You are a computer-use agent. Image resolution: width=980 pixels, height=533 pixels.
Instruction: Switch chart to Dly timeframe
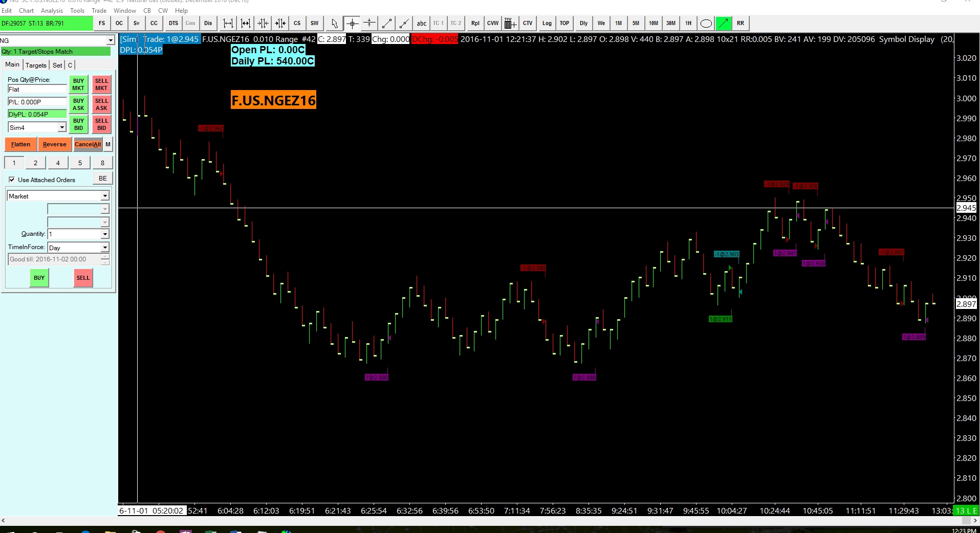coord(584,24)
